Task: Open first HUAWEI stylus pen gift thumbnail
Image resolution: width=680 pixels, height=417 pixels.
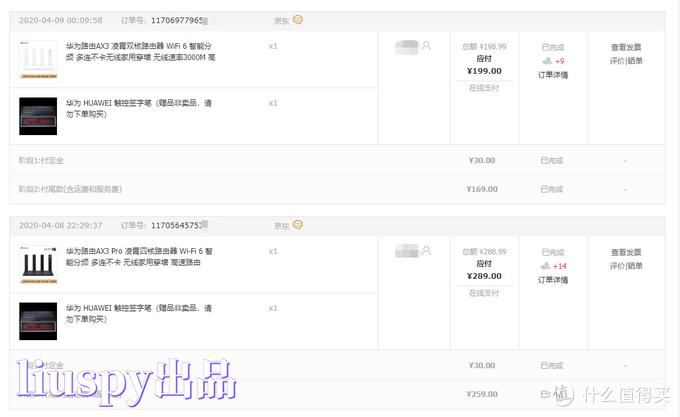Action: [x=38, y=116]
